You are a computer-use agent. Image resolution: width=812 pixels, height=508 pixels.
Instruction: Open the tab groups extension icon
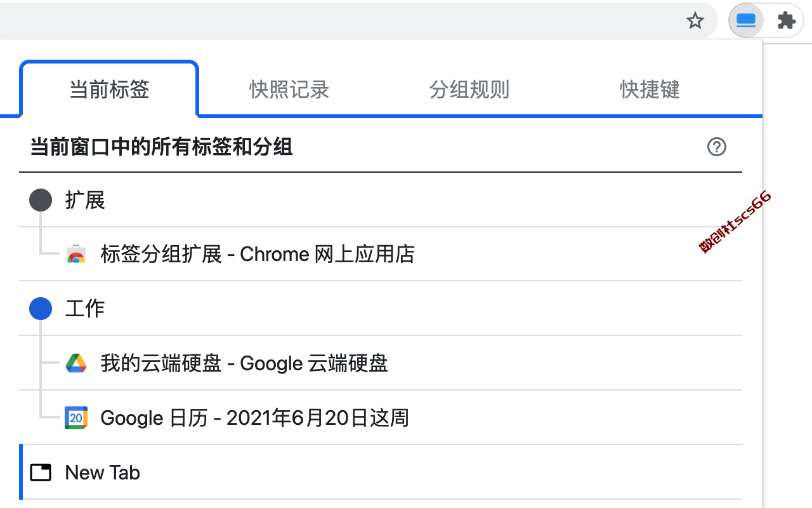[x=746, y=21]
